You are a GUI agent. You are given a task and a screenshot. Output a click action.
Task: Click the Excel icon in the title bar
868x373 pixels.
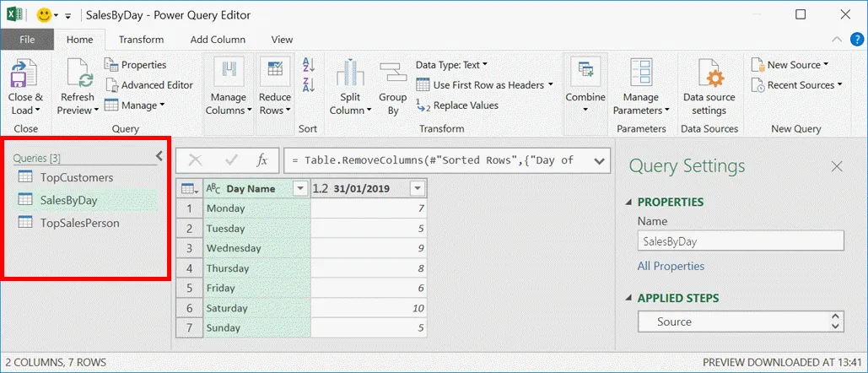click(x=14, y=15)
